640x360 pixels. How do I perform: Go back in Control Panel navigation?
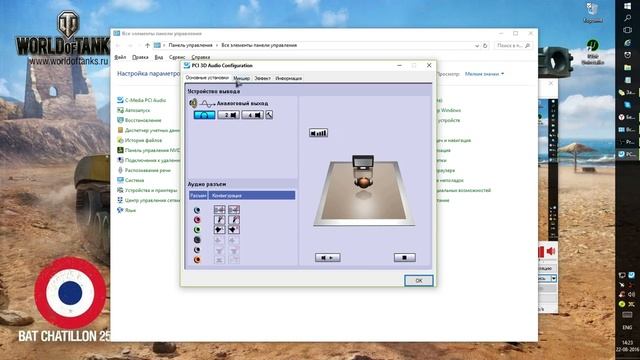click(119, 45)
